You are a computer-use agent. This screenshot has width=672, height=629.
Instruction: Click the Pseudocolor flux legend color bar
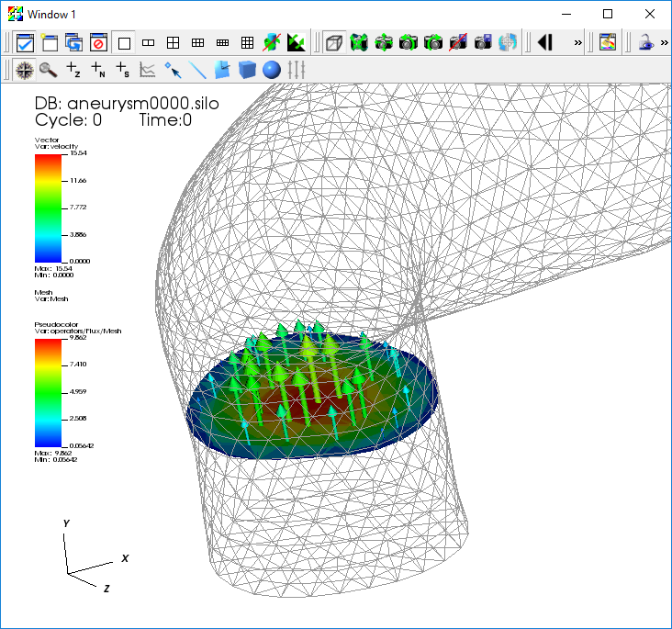[x=48, y=393]
